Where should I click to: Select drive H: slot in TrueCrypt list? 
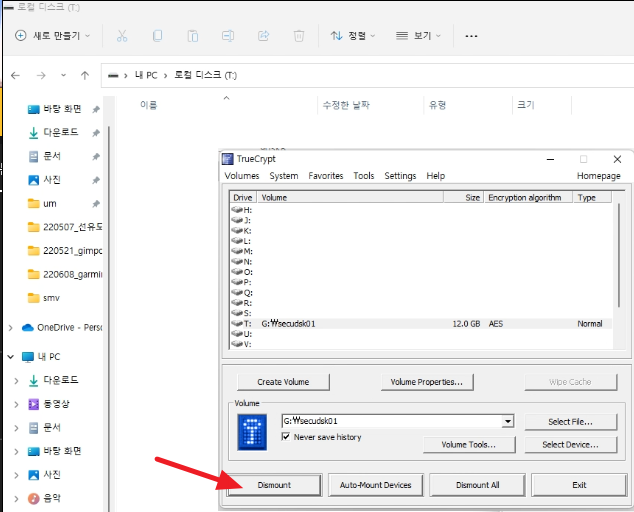tap(242, 210)
